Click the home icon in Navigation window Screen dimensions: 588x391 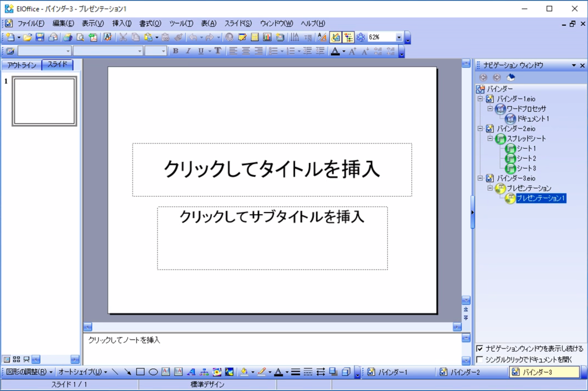[x=510, y=78]
